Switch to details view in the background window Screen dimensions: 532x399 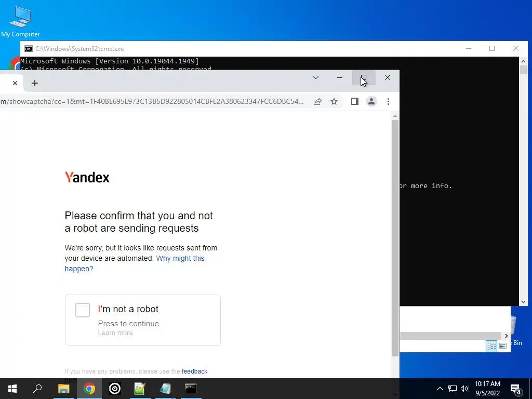491,346
